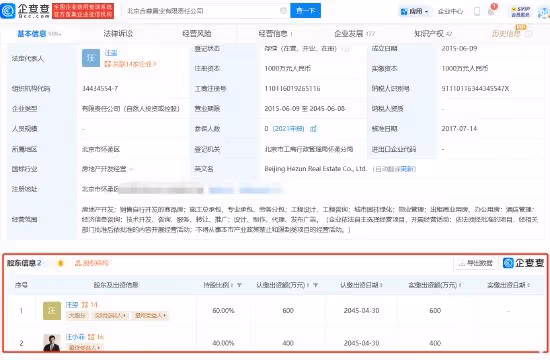Open the 2021年报 link next to insured count
Screen dimensions: 550x360
tap(288, 129)
